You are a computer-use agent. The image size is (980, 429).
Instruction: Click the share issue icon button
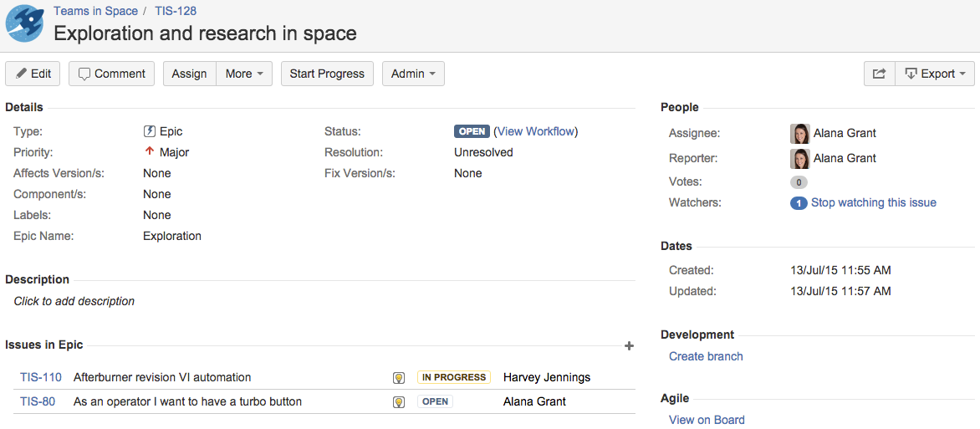(x=880, y=74)
